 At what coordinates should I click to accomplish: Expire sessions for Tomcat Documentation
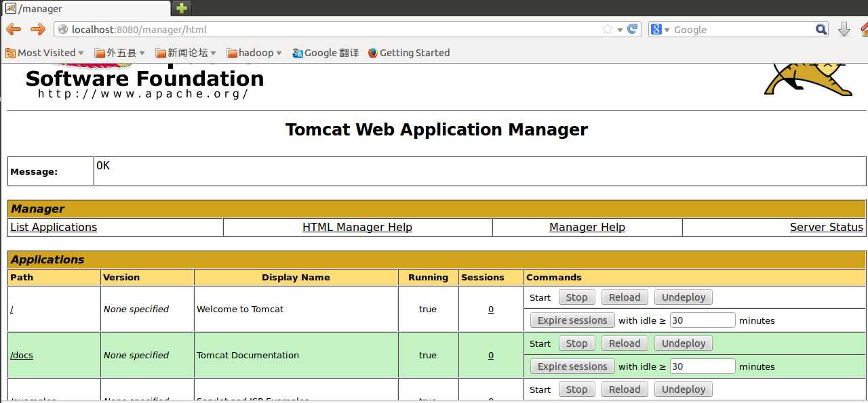(x=572, y=366)
